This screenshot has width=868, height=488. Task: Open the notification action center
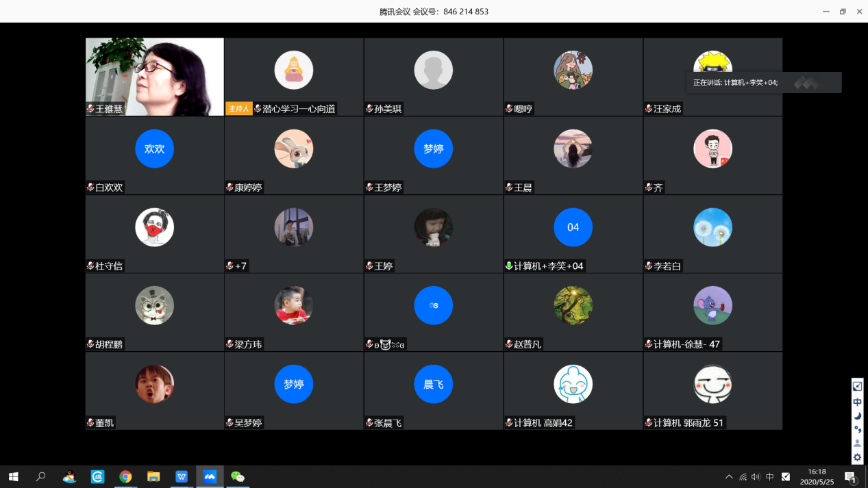point(850,477)
